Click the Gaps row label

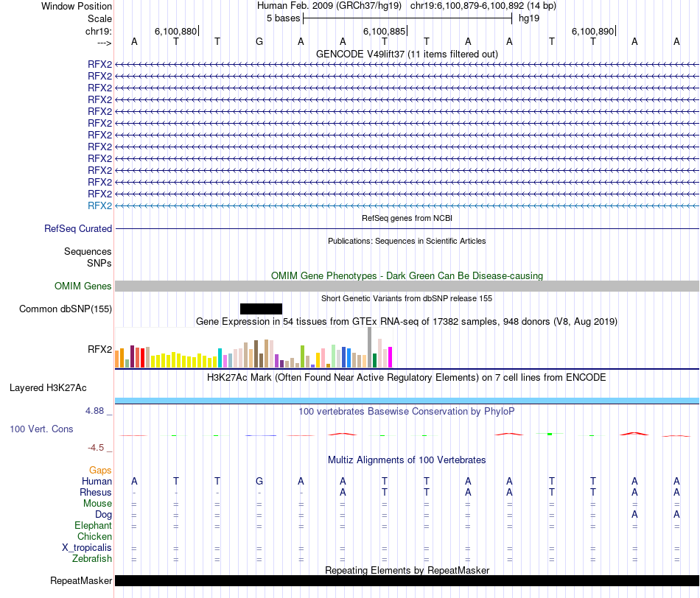point(100,470)
